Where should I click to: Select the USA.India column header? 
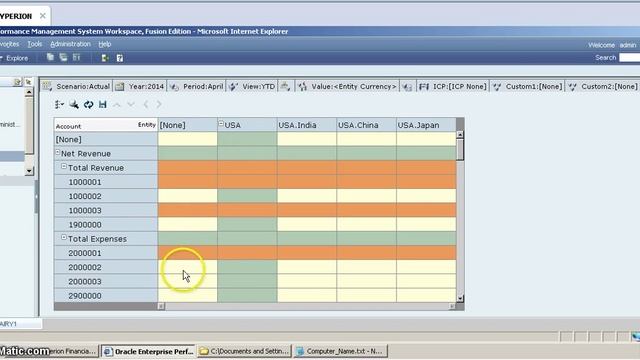pyautogui.click(x=307, y=125)
